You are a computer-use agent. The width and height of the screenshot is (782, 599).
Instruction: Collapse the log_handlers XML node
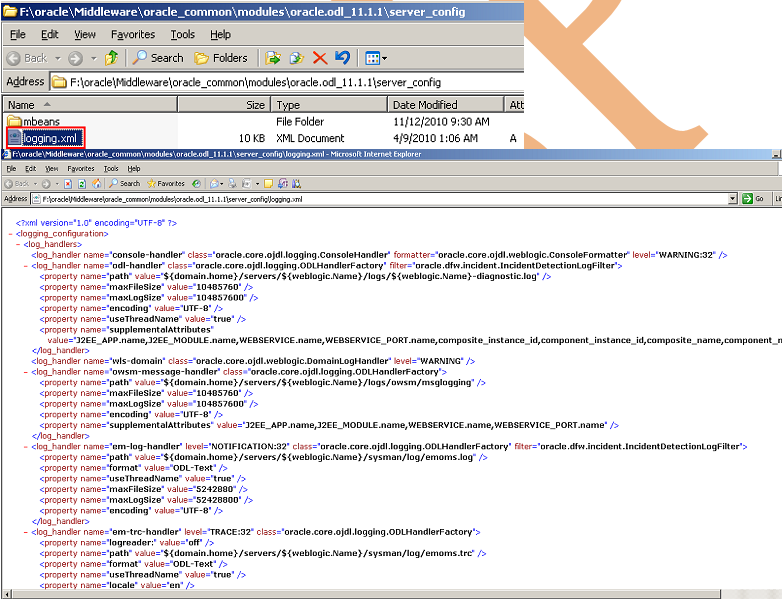point(18,244)
